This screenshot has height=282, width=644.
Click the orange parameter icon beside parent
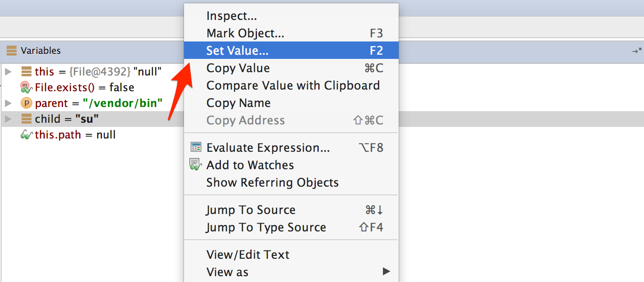(27, 103)
